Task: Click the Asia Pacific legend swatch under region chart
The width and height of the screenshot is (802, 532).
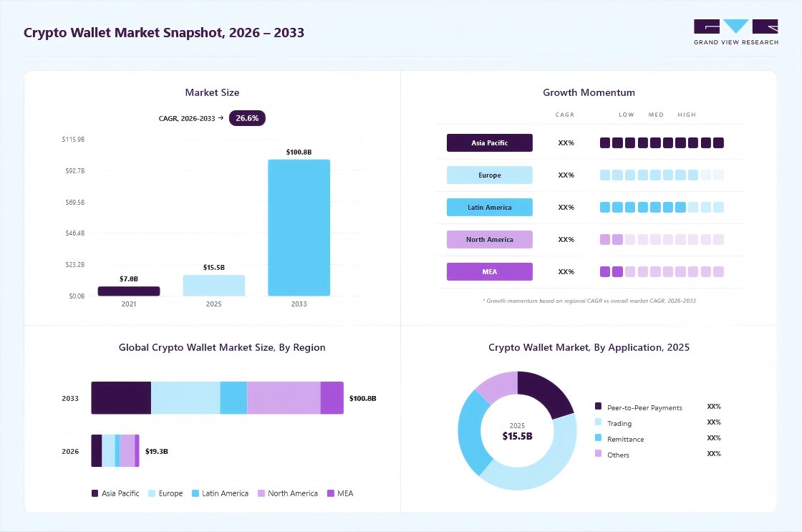Action: [x=95, y=493]
